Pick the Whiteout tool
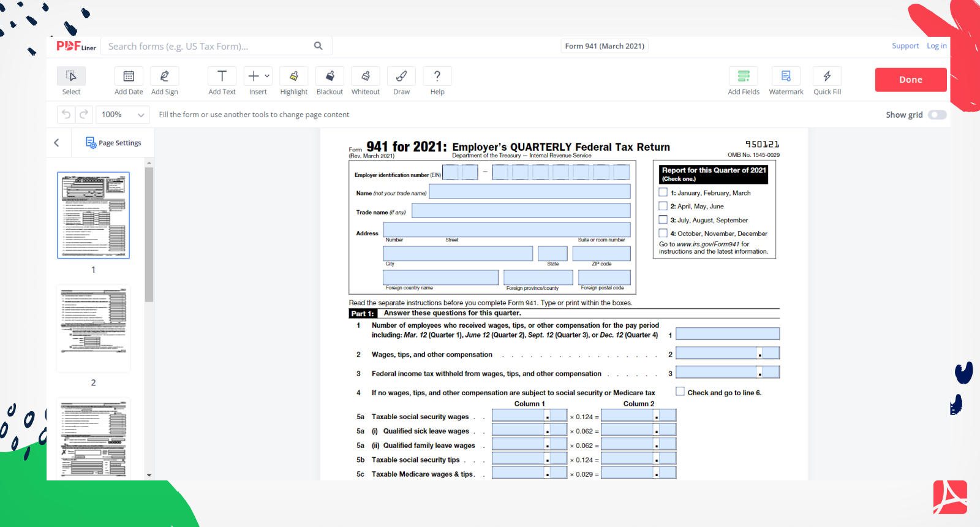Screen dimensions: 980x527 [x=365, y=77]
